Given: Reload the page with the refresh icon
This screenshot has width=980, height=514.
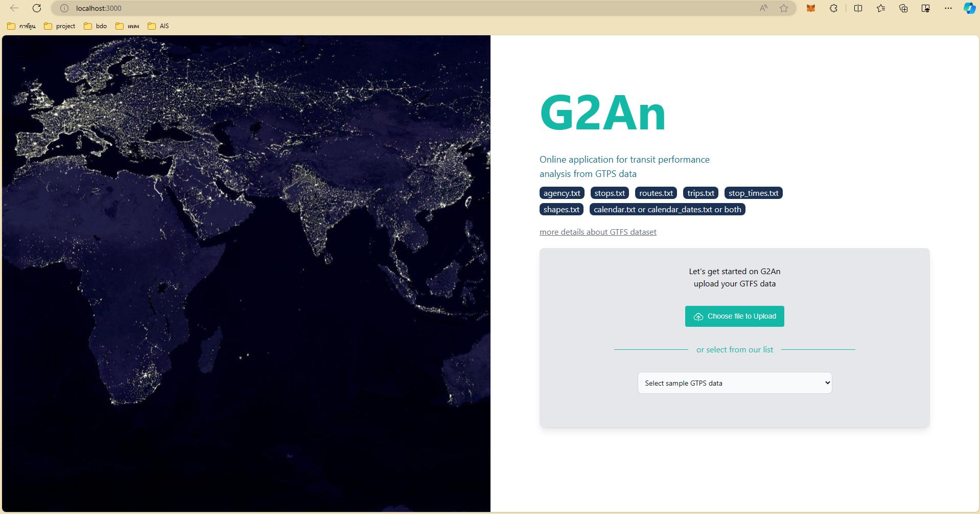Looking at the screenshot, I should 37,8.
